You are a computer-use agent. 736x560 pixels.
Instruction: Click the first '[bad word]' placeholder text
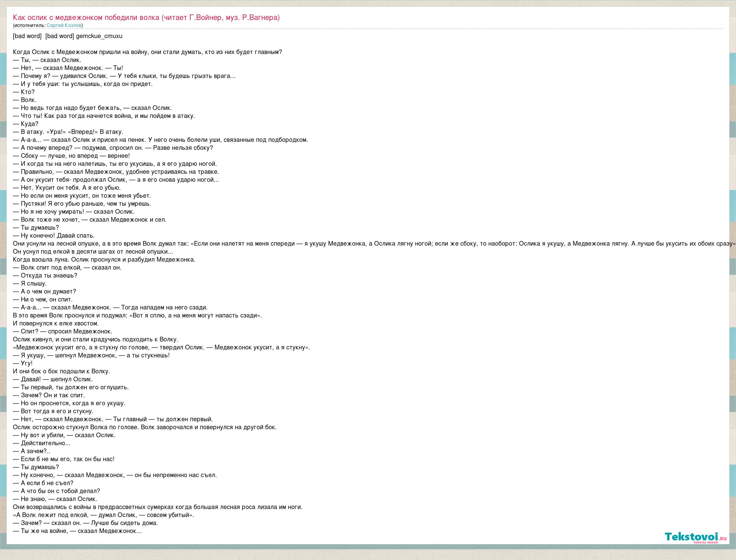pyautogui.click(x=27, y=36)
